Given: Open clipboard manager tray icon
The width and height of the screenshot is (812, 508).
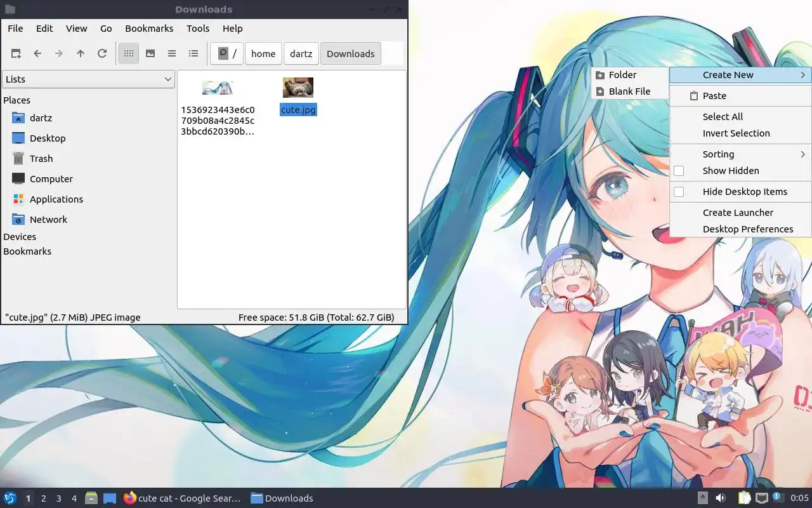Looking at the screenshot, I should 745,498.
